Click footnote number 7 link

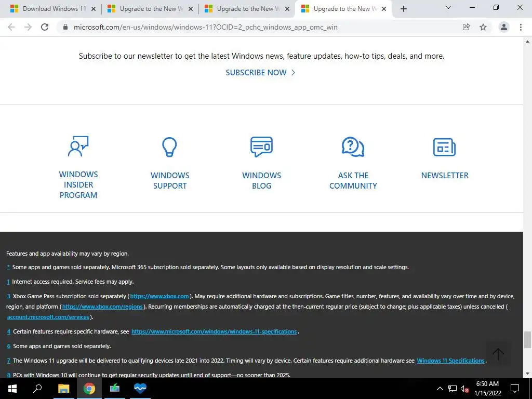8,361
